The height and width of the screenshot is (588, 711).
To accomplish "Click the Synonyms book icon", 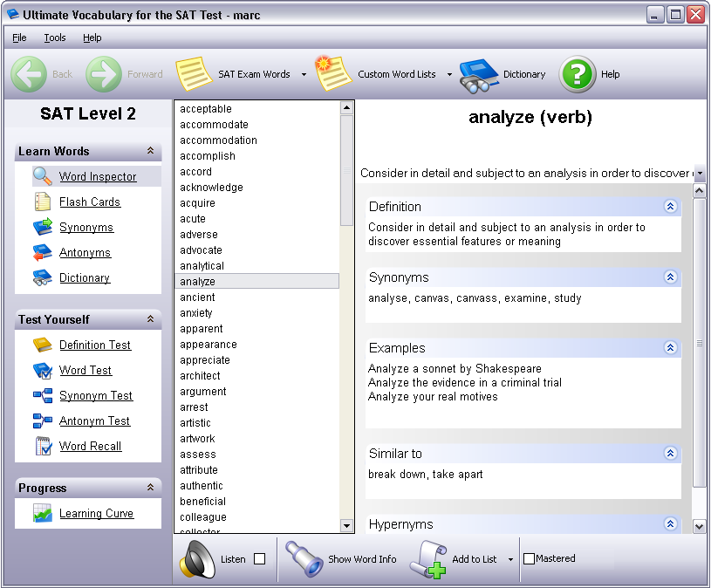I will pos(43,227).
